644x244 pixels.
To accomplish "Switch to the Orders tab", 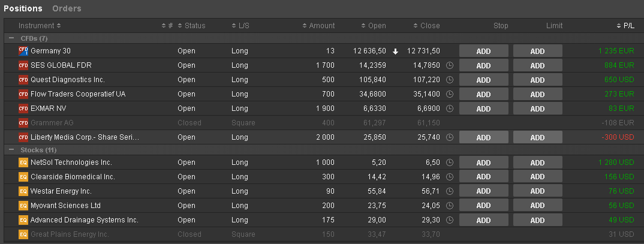I will [67, 8].
